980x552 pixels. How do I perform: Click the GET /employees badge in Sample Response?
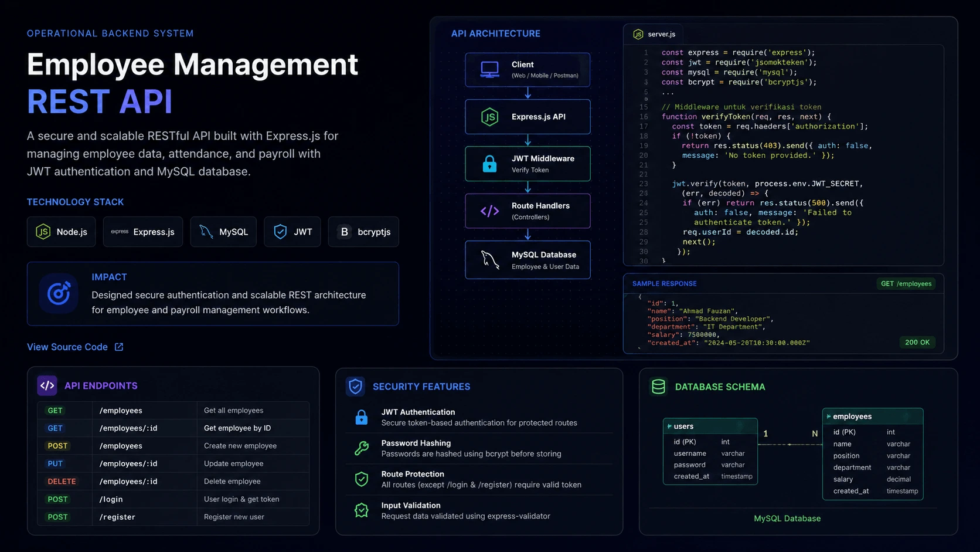(x=906, y=283)
